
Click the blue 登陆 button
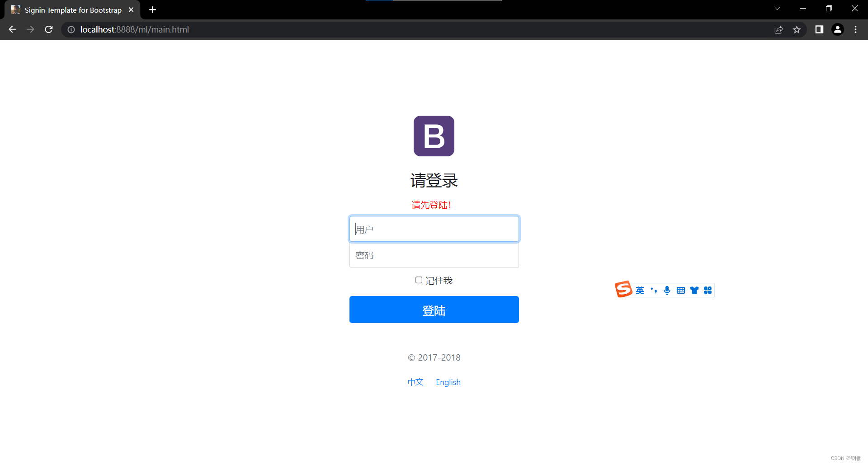(x=434, y=310)
